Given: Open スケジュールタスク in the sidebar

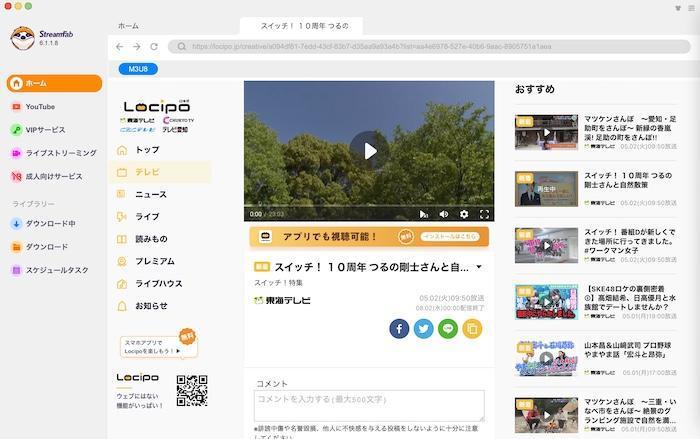Looking at the screenshot, I should tap(50, 270).
